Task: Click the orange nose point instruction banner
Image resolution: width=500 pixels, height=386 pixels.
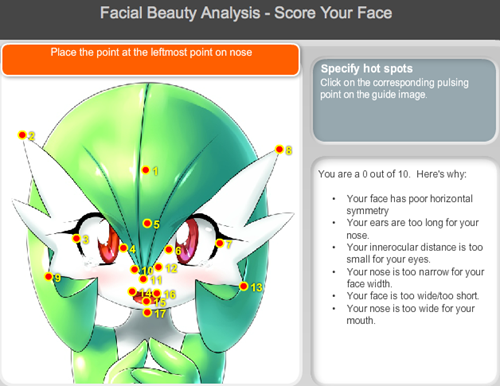Action: tap(151, 60)
